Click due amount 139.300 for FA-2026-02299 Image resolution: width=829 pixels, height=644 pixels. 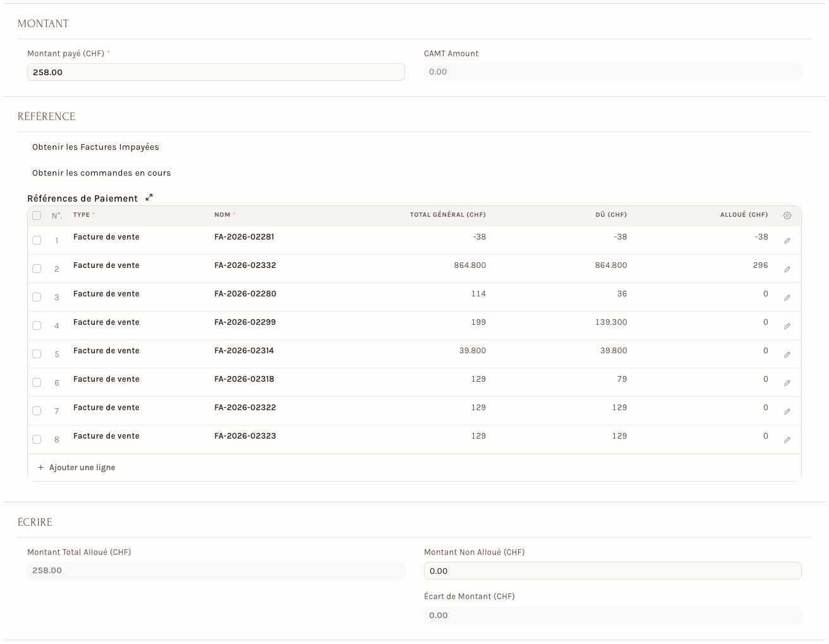611,322
